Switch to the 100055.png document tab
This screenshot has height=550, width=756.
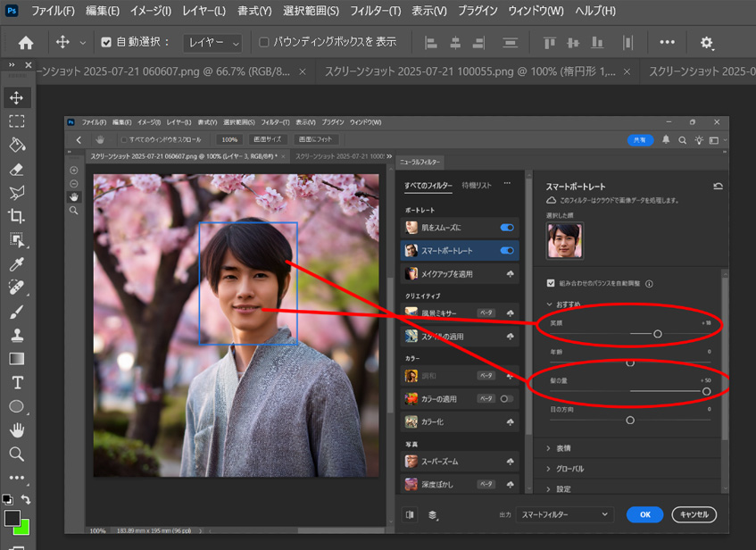point(470,72)
